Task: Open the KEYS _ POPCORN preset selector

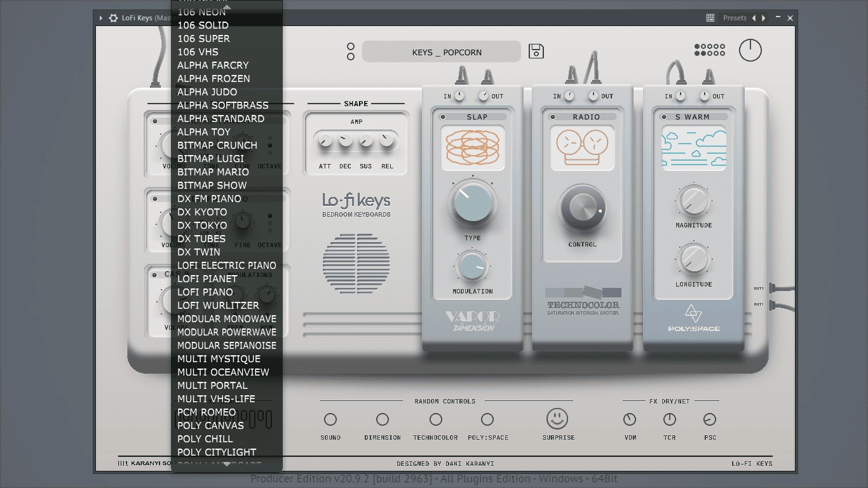Action: pyautogui.click(x=442, y=52)
